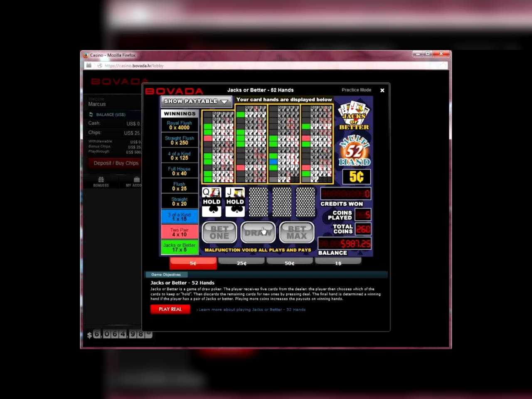
Task: Click the fourth face-down card
Action: [282, 202]
